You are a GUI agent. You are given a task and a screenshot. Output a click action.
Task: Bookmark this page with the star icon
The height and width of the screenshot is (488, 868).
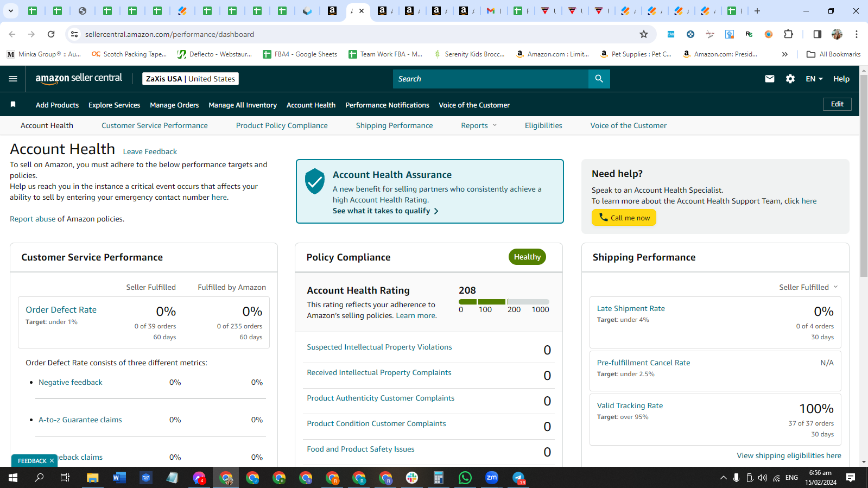click(643, 34)
